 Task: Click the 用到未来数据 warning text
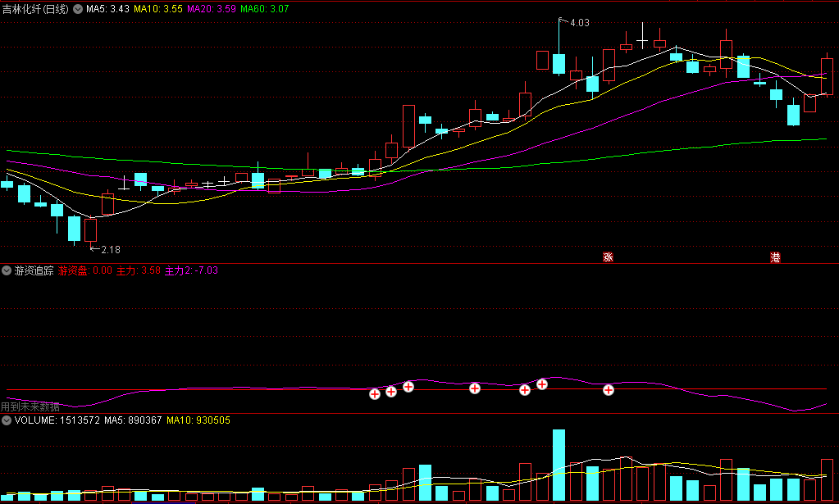pyautogui.click(x=30, y=406)
